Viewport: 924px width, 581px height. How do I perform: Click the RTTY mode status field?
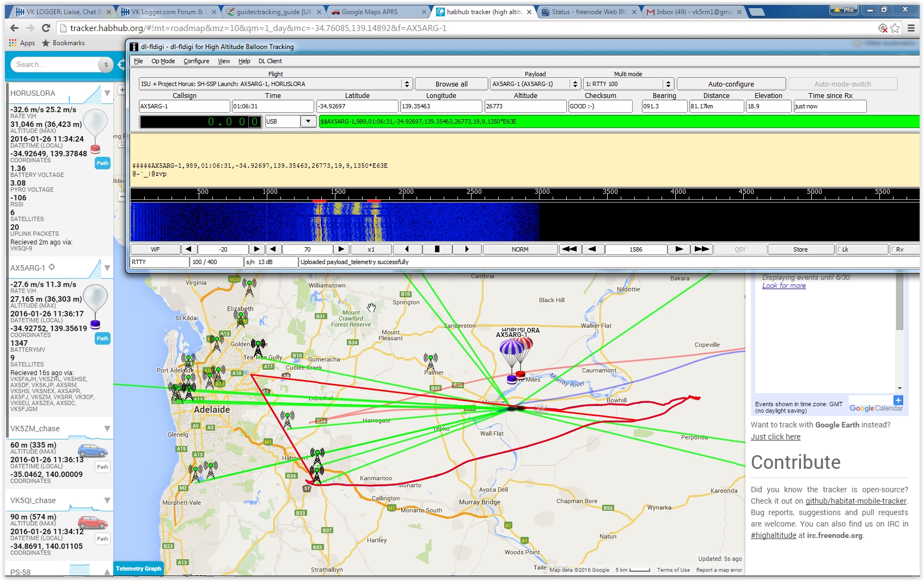(160, 262)
